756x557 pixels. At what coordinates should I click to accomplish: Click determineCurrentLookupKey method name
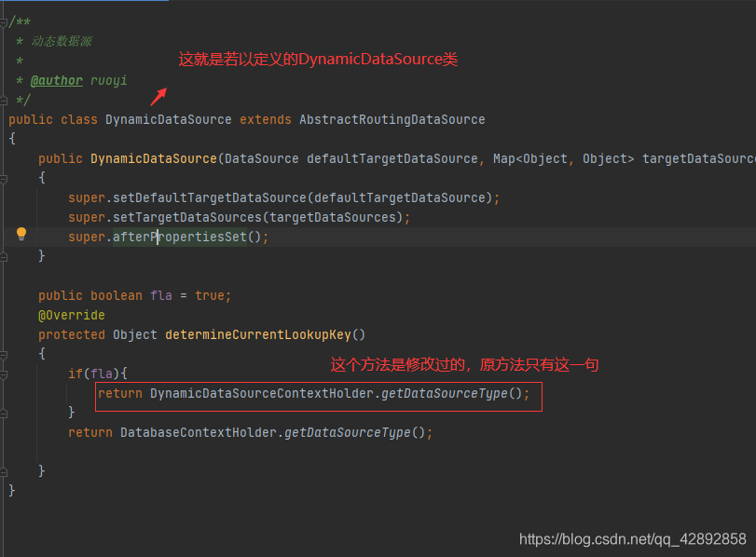[x=258, y=334]
